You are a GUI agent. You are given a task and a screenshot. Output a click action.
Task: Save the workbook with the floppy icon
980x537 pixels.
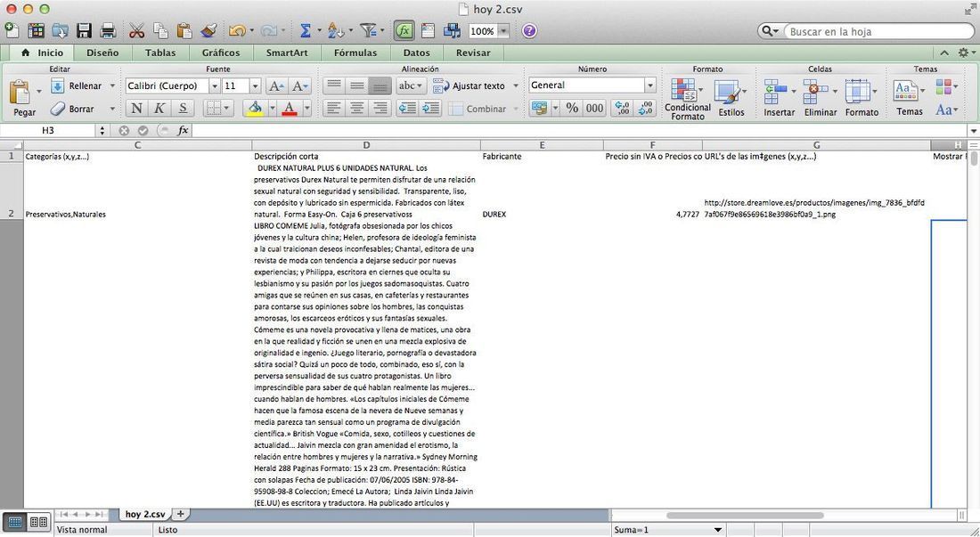click(x=84, y=30)
